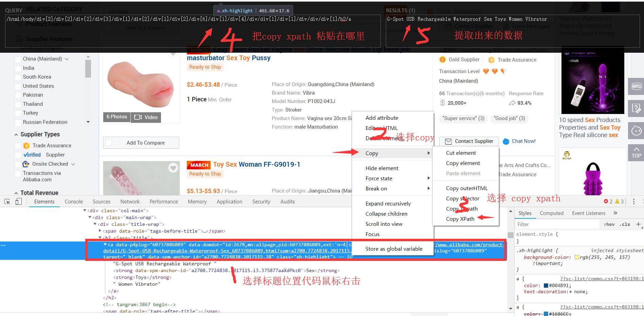Viewport: 644px width, 316px height.
Task: Open the Chat Now link
Action: pyautogui.click(x=523, y=141)
